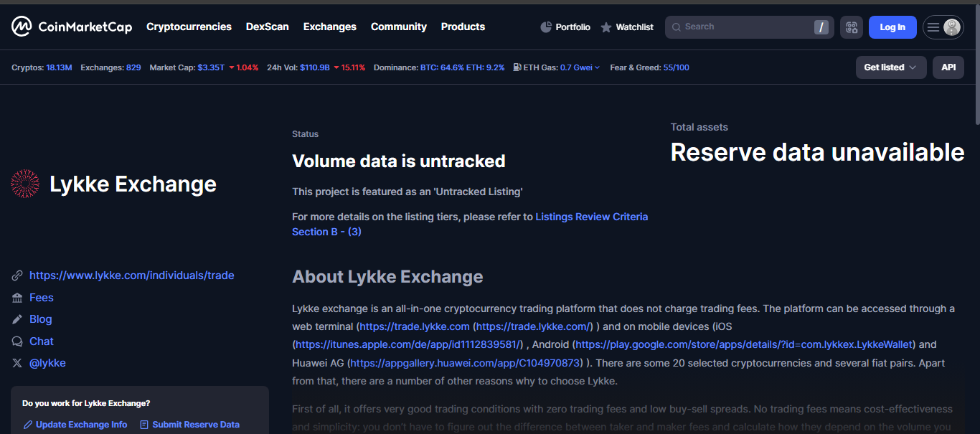Click the ETH gas pump icon
980x434 pixels.
coord(517,67)
